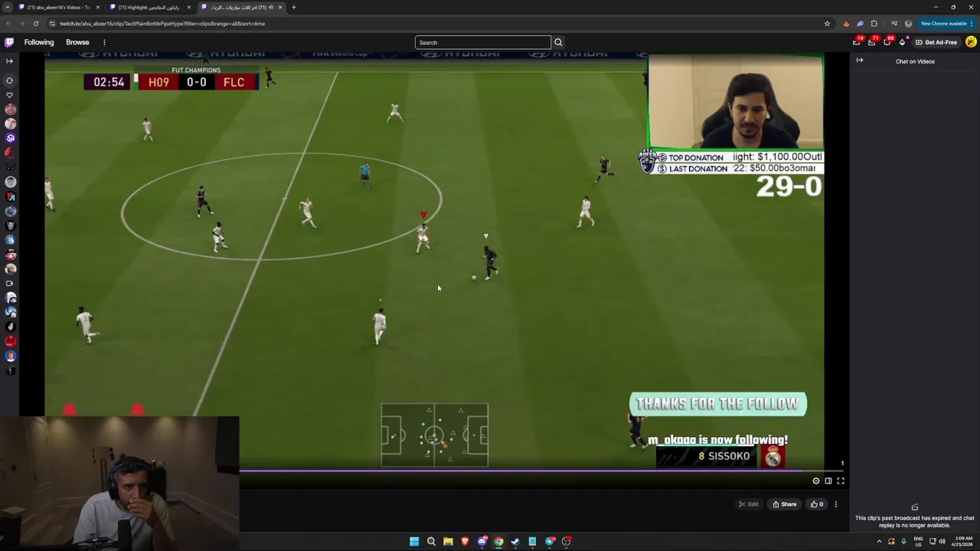Open the video settings gear
Screen dimensions: 980x551
coord(816,481)
